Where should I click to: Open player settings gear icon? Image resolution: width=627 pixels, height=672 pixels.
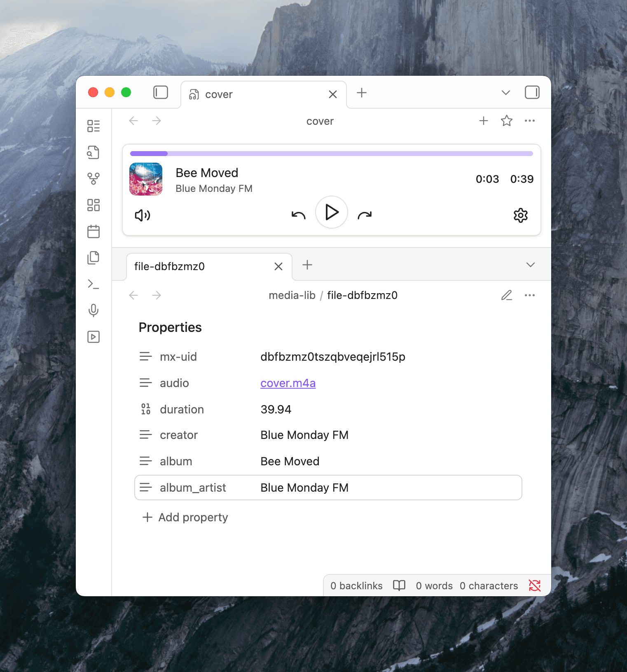520,215
